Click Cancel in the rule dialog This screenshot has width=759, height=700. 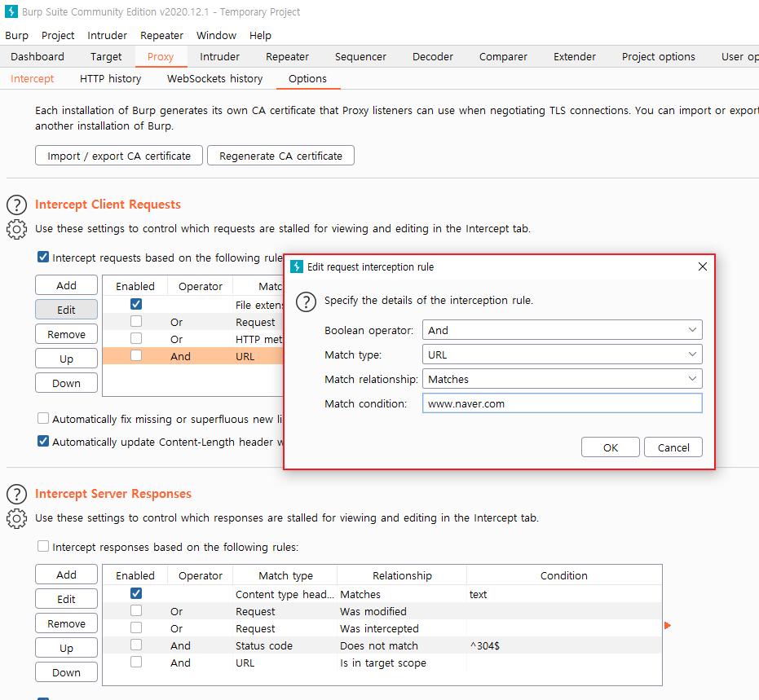[673, 447]
